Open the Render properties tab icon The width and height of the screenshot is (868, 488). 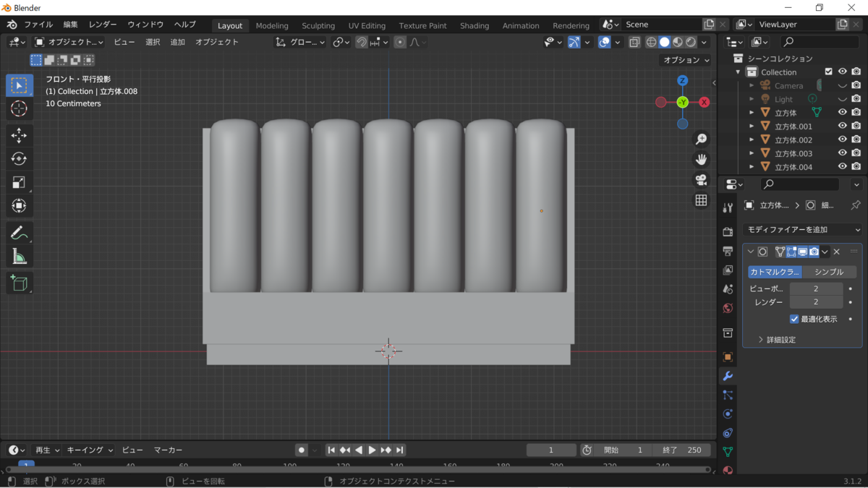(x=728, y=231)
